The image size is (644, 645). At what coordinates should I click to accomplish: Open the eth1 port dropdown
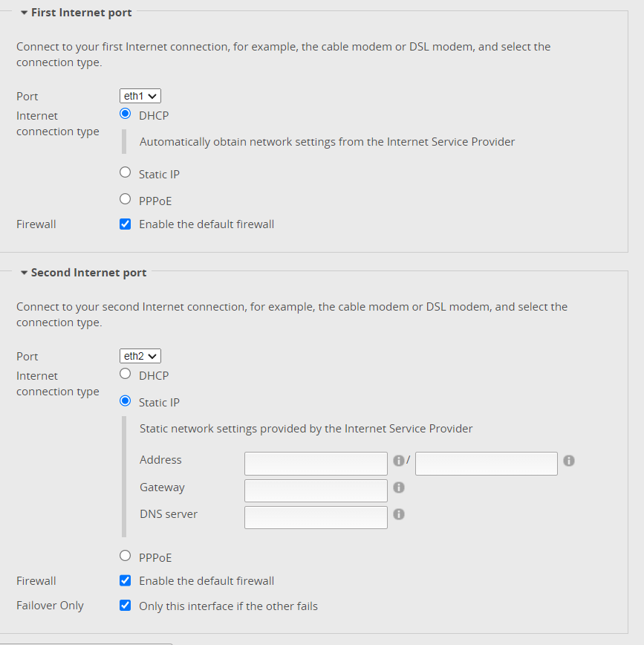[x=140, y=96]
